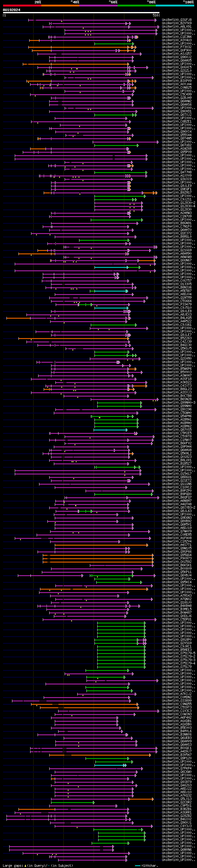Image resolution: width=197 pixels, height=868 pixels.
Task: Open hit UniRef100_Q0G0C5
Action: pos(177,67)
